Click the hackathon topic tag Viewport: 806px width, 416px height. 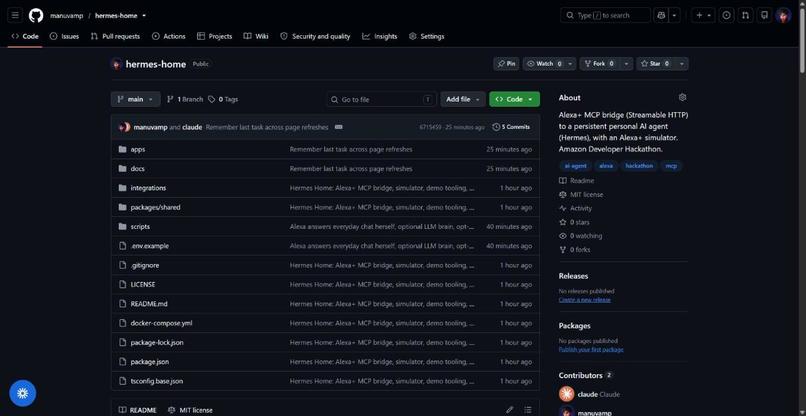pyautogui.click(x=639, y=166)
